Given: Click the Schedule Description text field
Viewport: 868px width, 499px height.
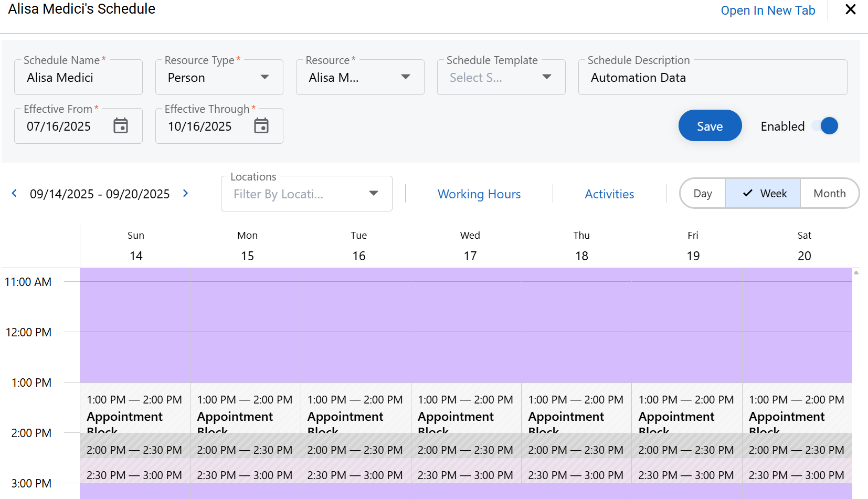Looking at the screenshot, I should [x=712, y=78].
